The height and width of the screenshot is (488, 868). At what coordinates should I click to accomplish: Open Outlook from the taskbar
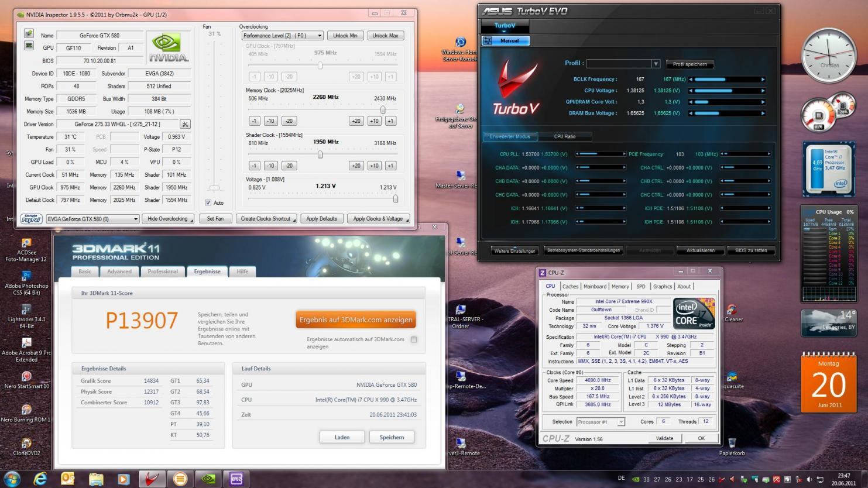[68, 479]
